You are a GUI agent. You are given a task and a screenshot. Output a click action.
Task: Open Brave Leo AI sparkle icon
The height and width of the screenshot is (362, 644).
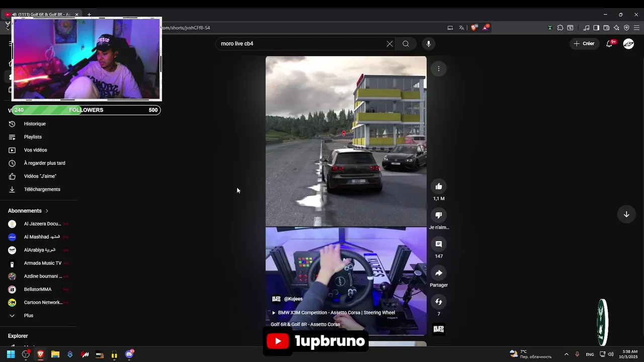tap(616, 28)
